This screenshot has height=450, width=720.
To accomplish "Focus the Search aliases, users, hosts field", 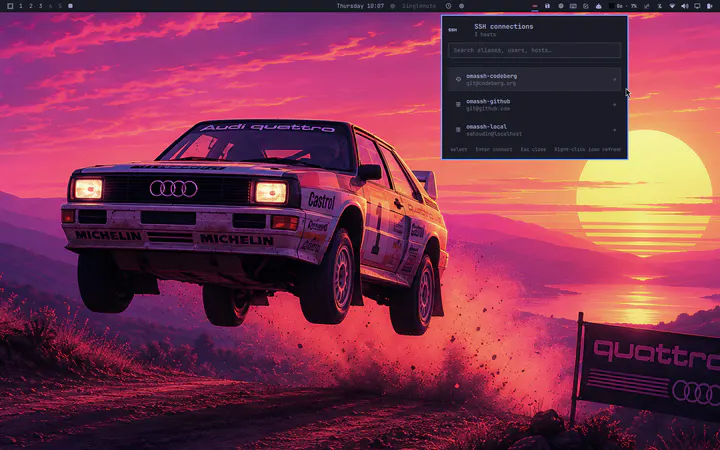I will (x=534, y=50).
